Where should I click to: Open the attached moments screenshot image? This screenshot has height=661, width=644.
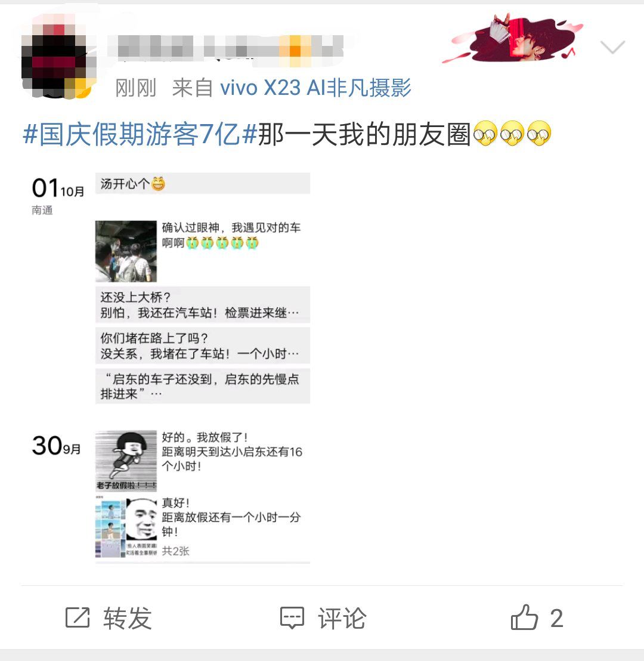tap(171, 368)
